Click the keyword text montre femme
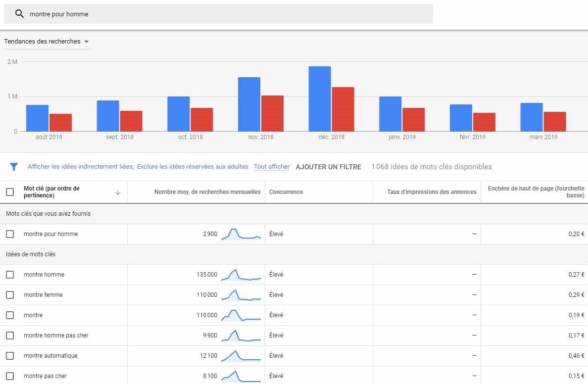588x384 pixels. click(43, 295)
